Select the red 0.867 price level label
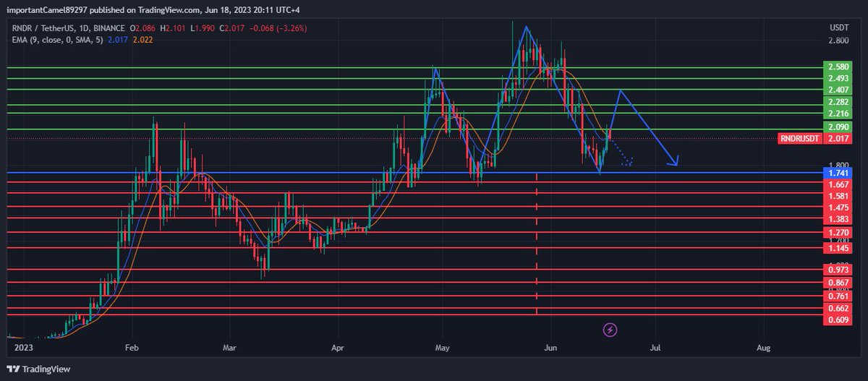The width and height of the screenshot is (868, 381). pyautogui.click(x=838, y=283)
